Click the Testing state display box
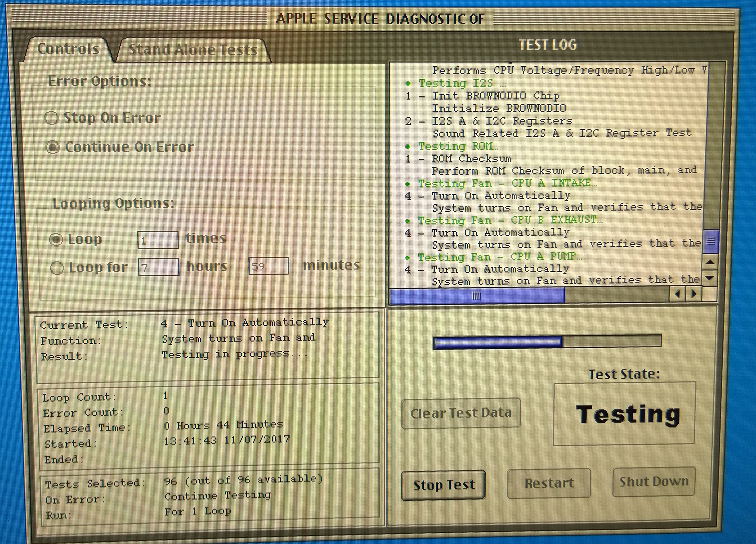Viewport: 756px width, 544px height. click(624, 414)
